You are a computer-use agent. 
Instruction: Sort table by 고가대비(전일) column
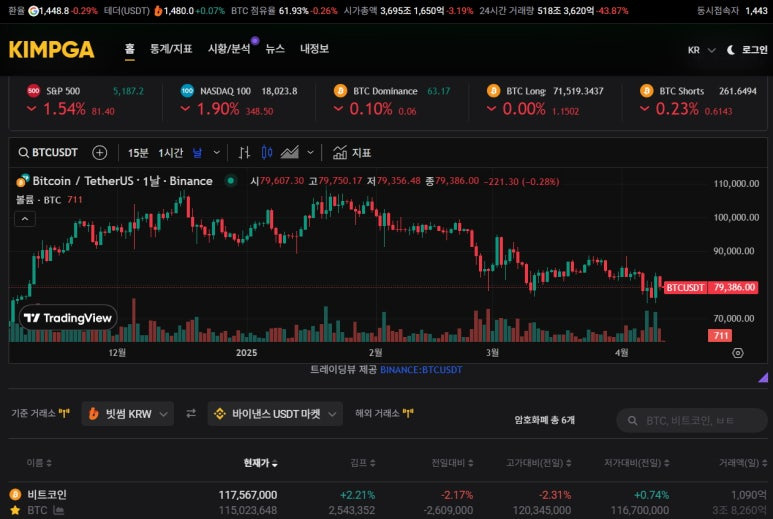pyautogui.click(x=539, y=463)
